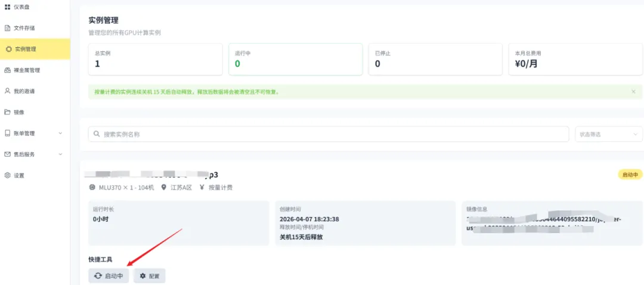644x285 pixels.
Task: Click the magnifier search icon
Action: click(x=97, y=134)
